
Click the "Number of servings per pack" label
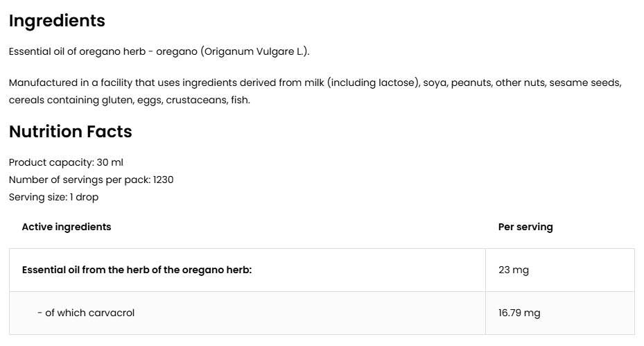tap(78, 180)
